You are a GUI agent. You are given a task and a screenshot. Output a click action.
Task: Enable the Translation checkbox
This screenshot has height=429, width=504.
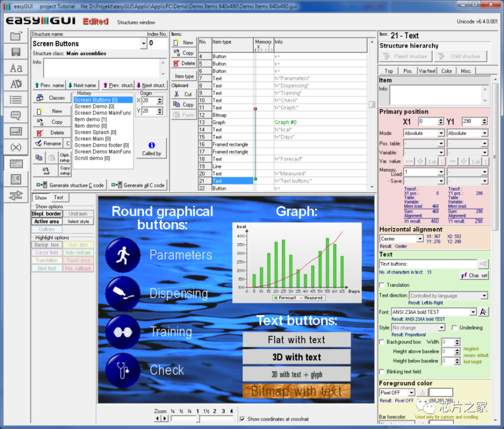tap(382, 285)
